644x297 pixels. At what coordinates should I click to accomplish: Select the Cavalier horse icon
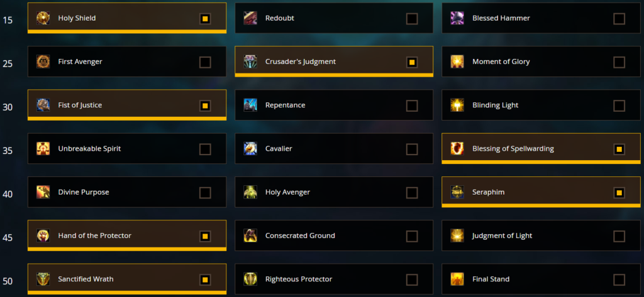coord(250,148)
